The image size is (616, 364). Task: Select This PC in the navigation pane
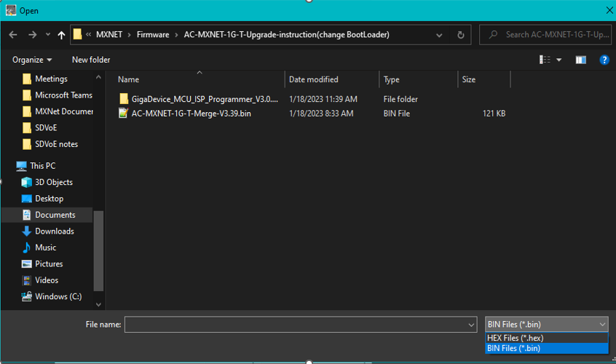[x=42, y=166]
